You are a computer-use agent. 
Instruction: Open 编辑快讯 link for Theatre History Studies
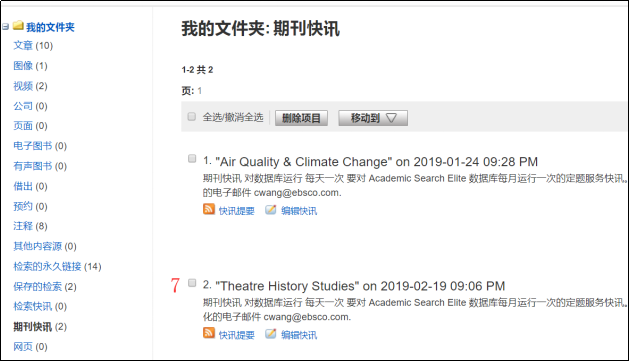[299, 335]
